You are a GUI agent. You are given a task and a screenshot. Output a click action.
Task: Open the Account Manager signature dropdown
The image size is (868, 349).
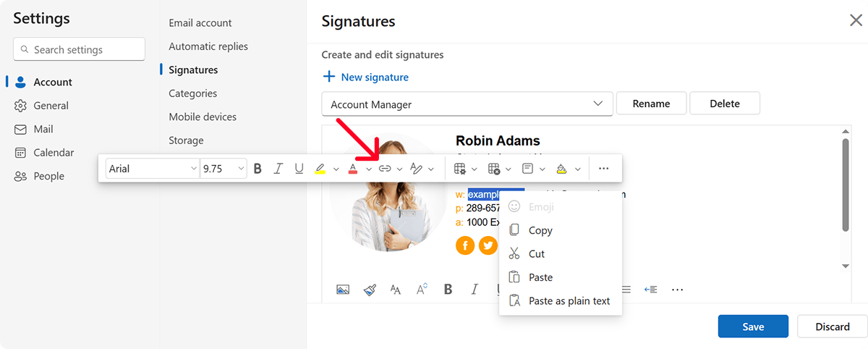(x=467, y=104)
